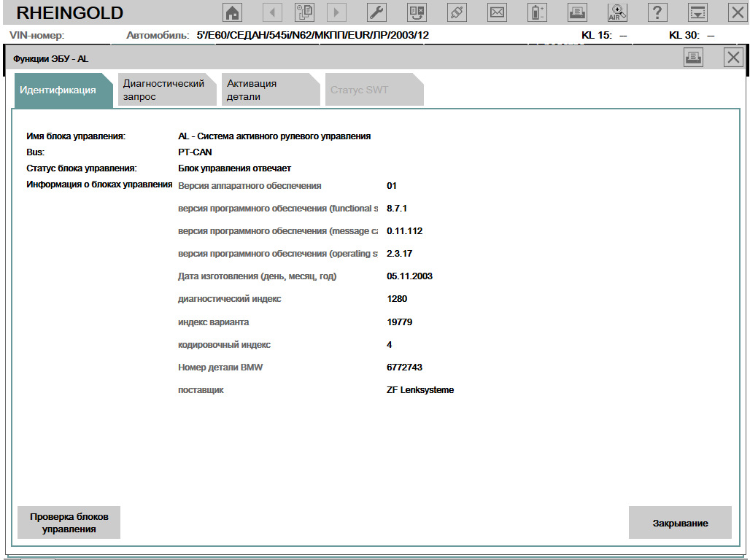Select the Идентификация tab

pyautogui.click(x=63, y=90)
